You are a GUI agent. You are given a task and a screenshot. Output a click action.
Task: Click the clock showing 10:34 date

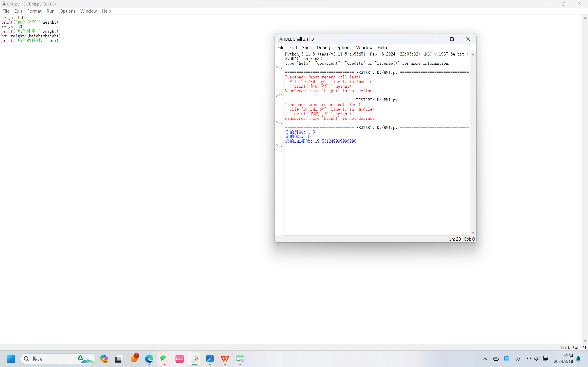click(563, 359)
